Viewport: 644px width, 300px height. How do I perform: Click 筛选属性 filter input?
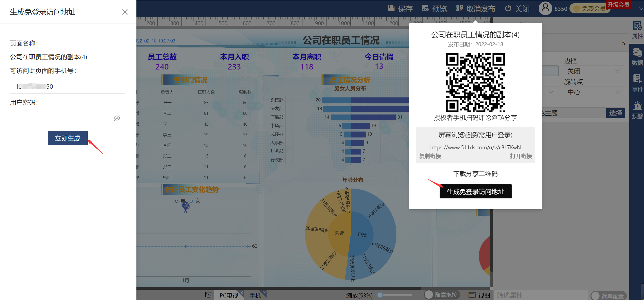(540, 295)
